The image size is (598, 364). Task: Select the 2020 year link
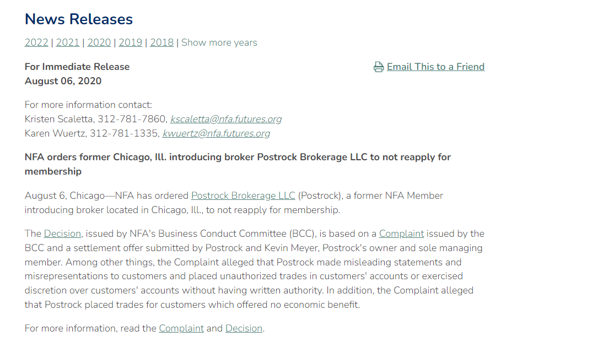click(99, 42)
